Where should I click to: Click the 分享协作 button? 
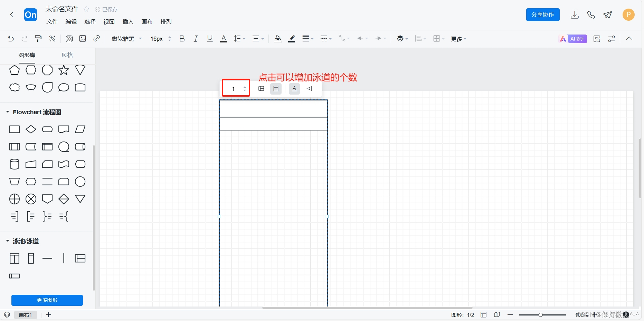(x=543, y=14)
